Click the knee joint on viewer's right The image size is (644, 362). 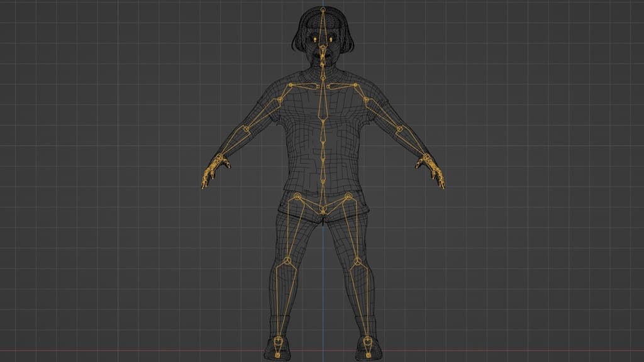357,261
